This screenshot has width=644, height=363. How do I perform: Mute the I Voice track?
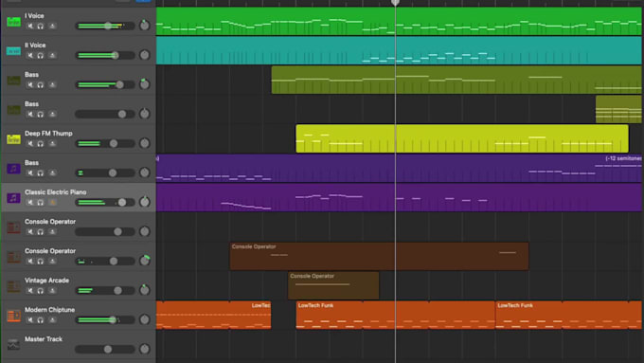pos(30,26)
